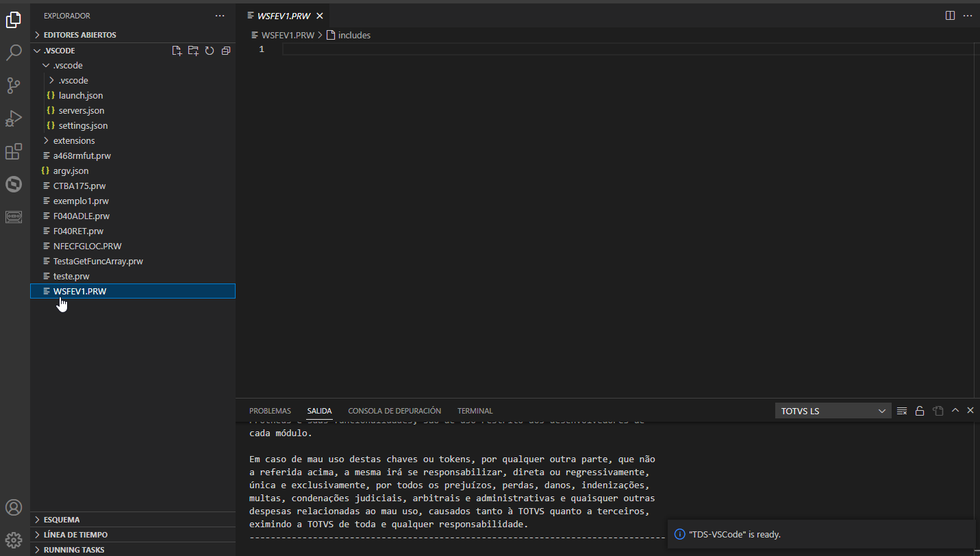This screenshot has height=556, width=980.
Task: Open the TOTVS servers view icon
Action: 14,184
